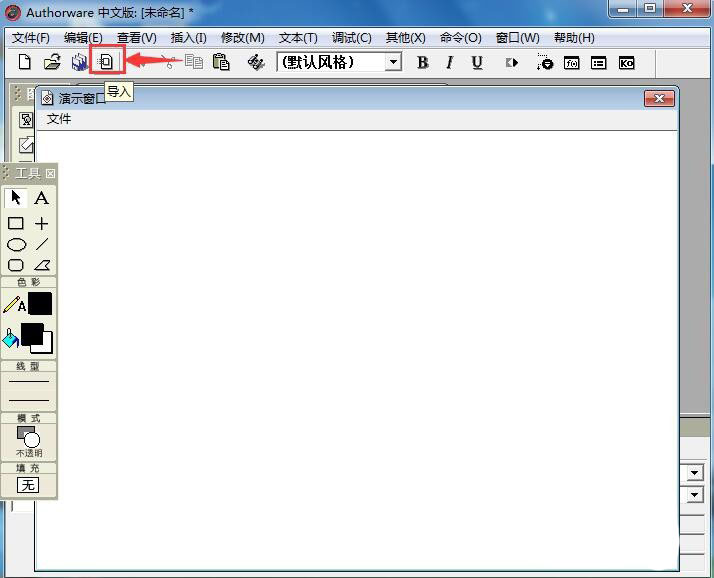Click the Paste clipboard toolbar icon
Image resolution: width=714 pixels, height=578 pixels.
click(221, 62)
